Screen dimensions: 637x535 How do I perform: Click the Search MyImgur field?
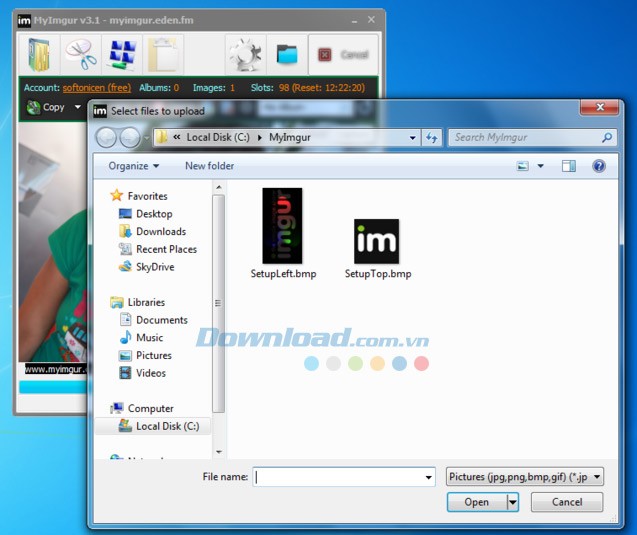coord(525,138)
